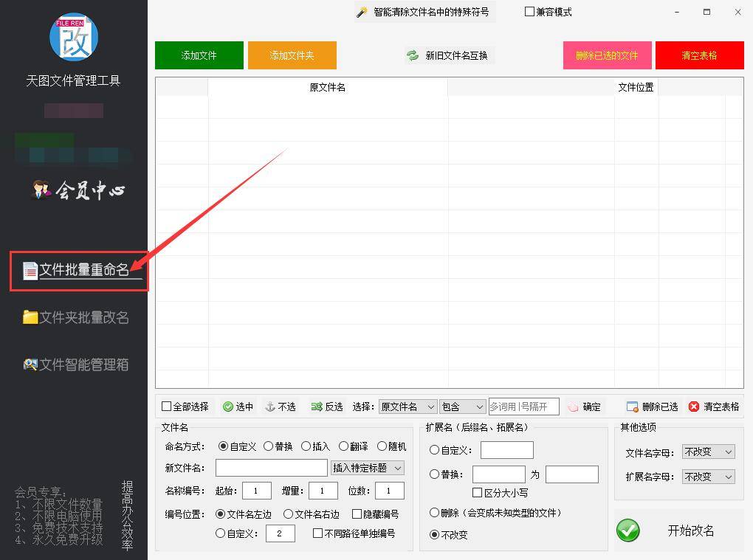Click the red X 清空表格 icon
Viewport: 753px width, 560px height.
[x=693, y=407]
